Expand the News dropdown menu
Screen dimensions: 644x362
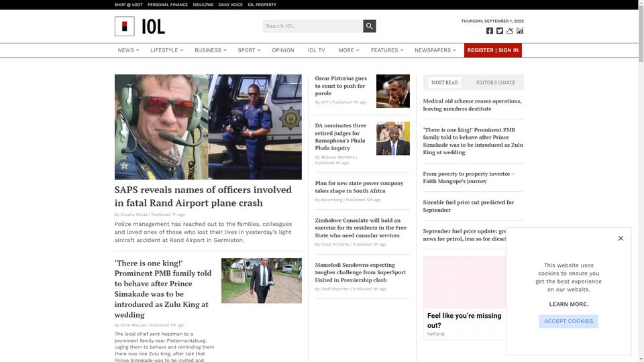(x=128, y=50)
